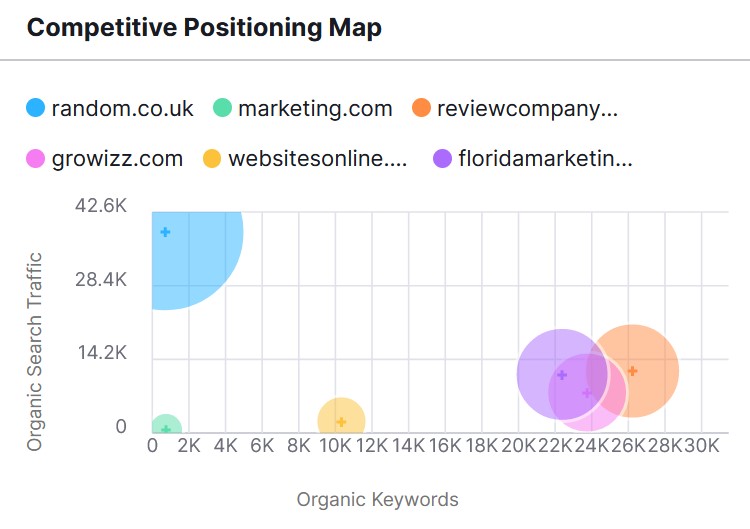Click the green marketing.com legend dot
Image resolution: width=750 pixels, height=529 pixels.
(222, 108)
